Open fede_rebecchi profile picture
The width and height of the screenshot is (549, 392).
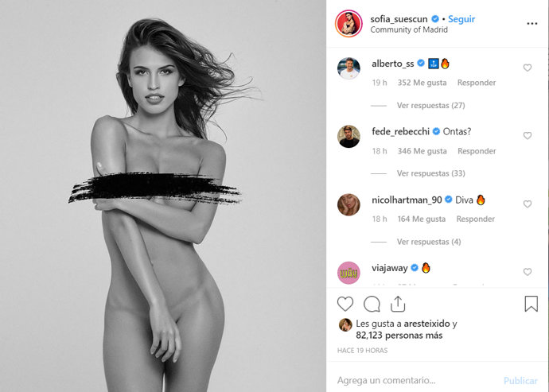pyautogui.click(x=348, y=137)
